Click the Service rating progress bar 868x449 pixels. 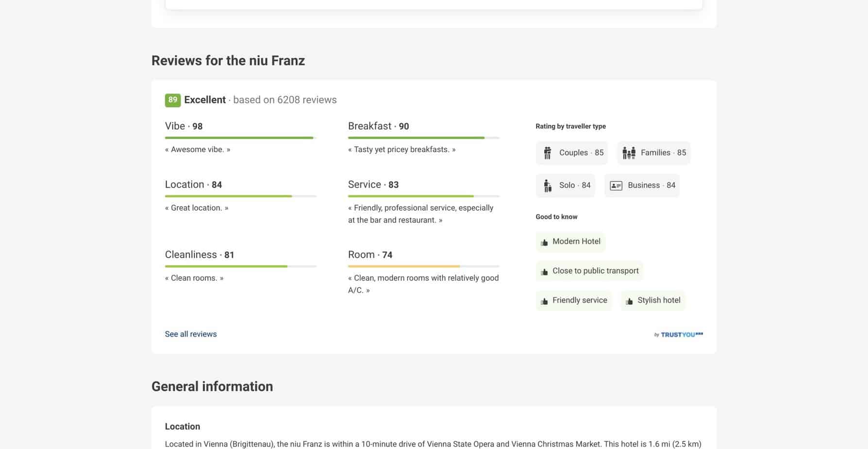(x=424, y=196)
